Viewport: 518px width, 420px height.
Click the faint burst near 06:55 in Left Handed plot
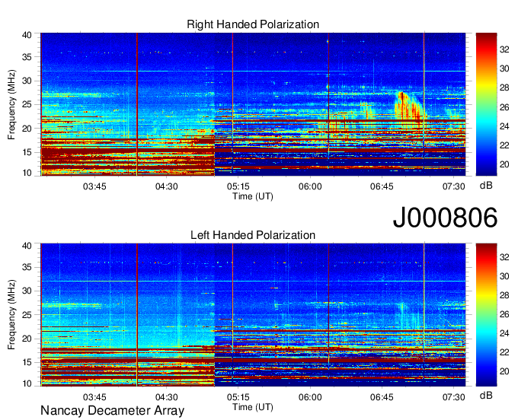(x=408, y=315)
